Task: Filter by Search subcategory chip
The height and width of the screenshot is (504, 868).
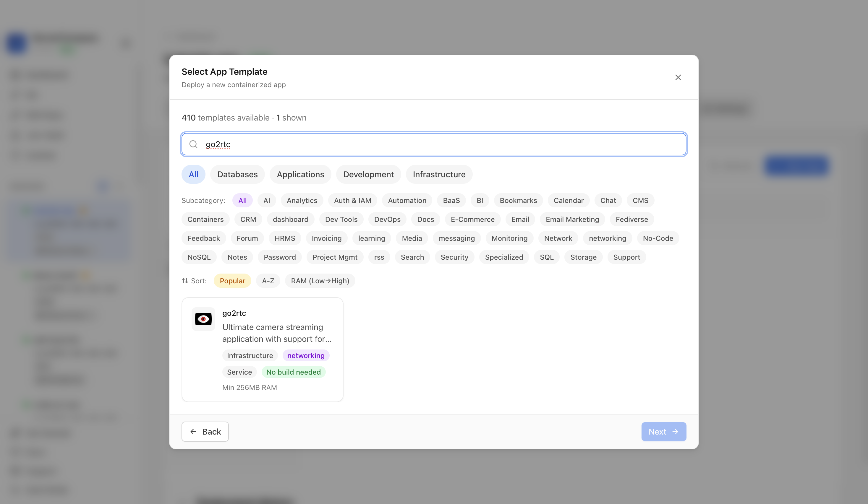Action: [x=412, y=257]
